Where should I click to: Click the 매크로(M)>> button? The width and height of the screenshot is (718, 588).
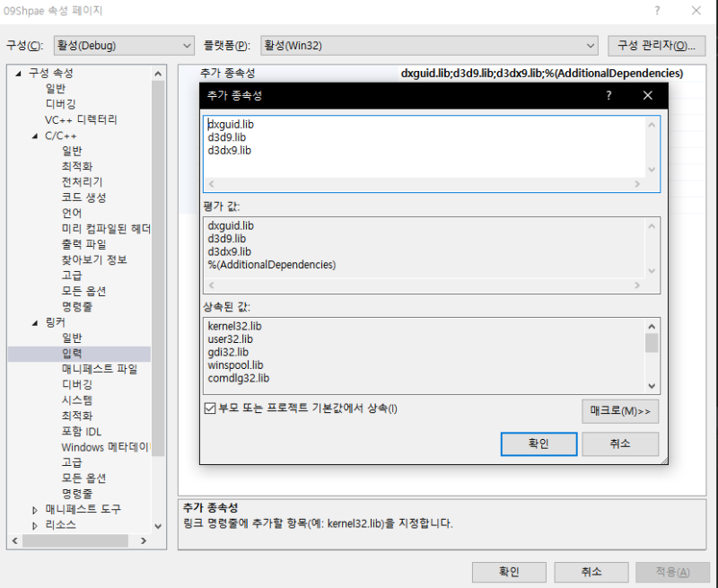point(620,411)
